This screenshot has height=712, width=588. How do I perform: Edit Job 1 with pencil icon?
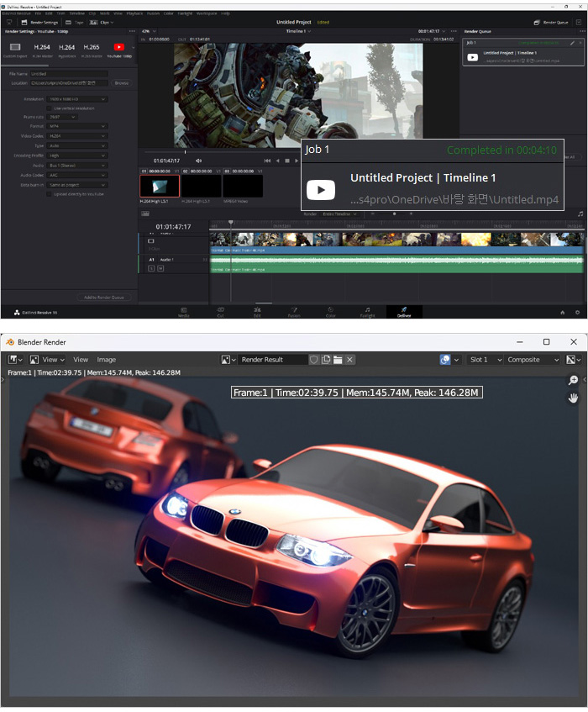click(572, 43)
